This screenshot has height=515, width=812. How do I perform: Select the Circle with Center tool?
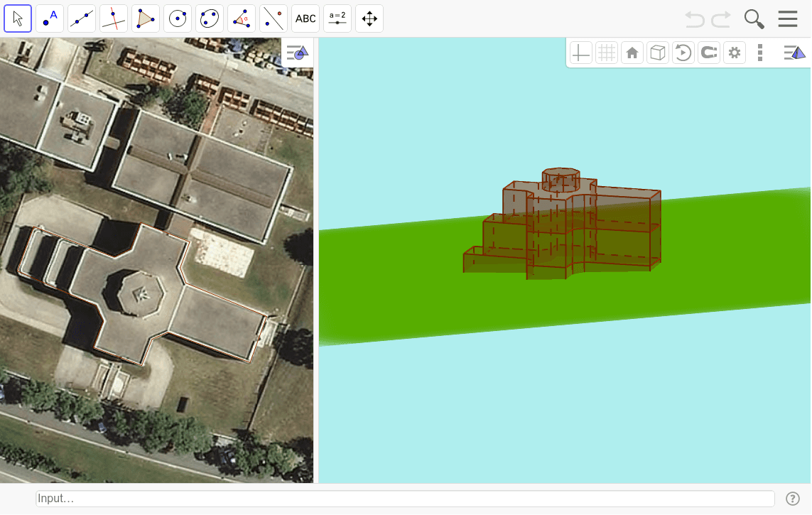click(178, 18)
